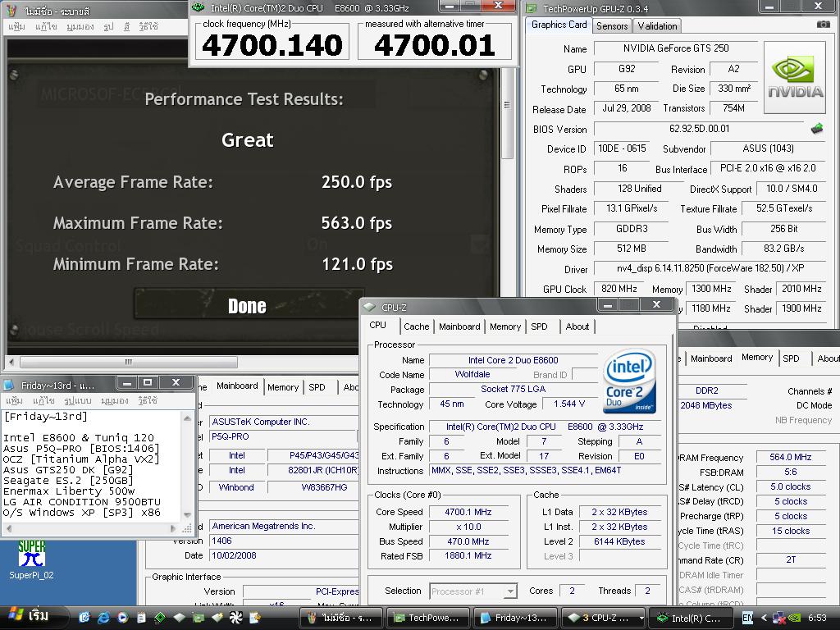Click the BIOS Version field 62.92.5D.00.01

pyautogui.click(x=699, y=129)
